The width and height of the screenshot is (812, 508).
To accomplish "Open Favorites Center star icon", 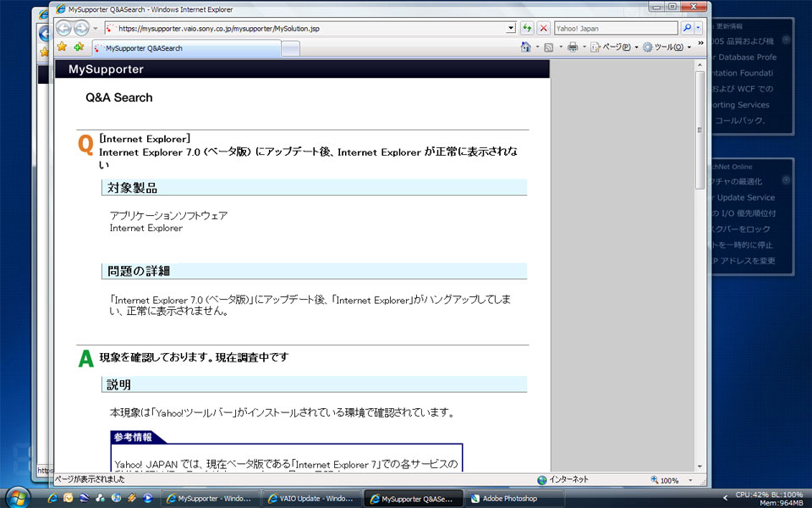I will coord(62,47).
